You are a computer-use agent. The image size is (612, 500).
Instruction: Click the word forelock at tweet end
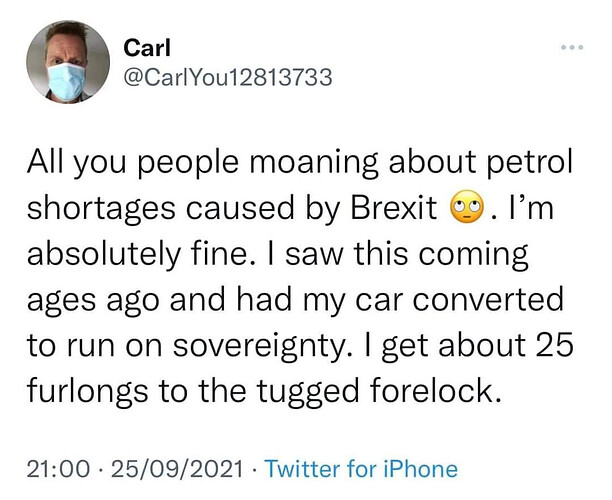435,390
